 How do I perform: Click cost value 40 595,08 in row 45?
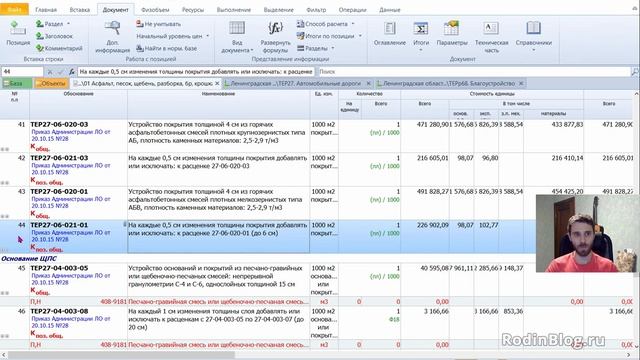pyautogui.click(x=435, y=268)
